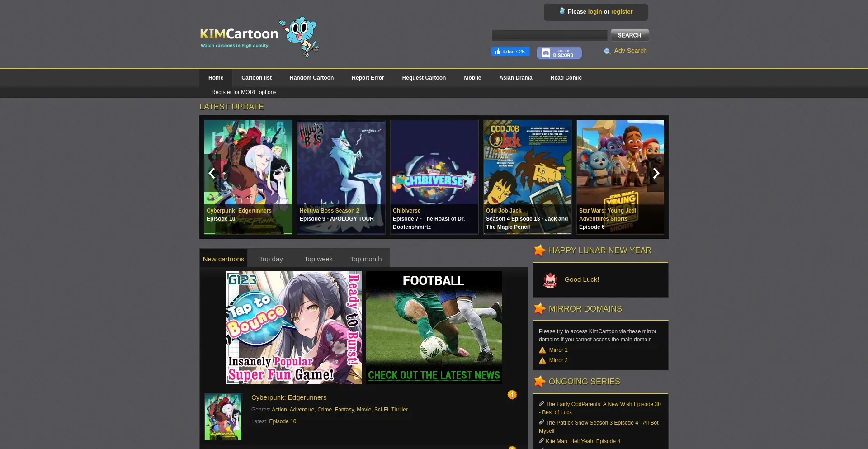Open Mirror 2 domain link
The width and height of the screenshot is (868, 449).
click(558, 360)
